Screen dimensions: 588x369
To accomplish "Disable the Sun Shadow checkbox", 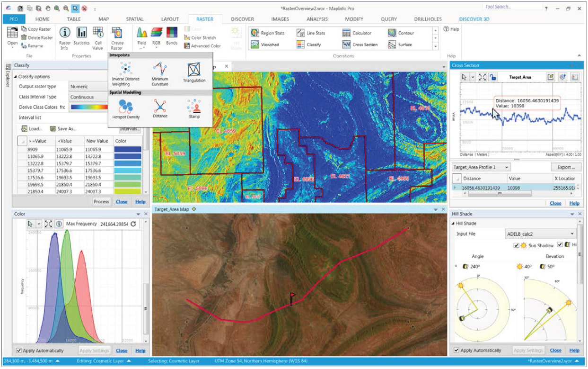I will tap(516, 245).
